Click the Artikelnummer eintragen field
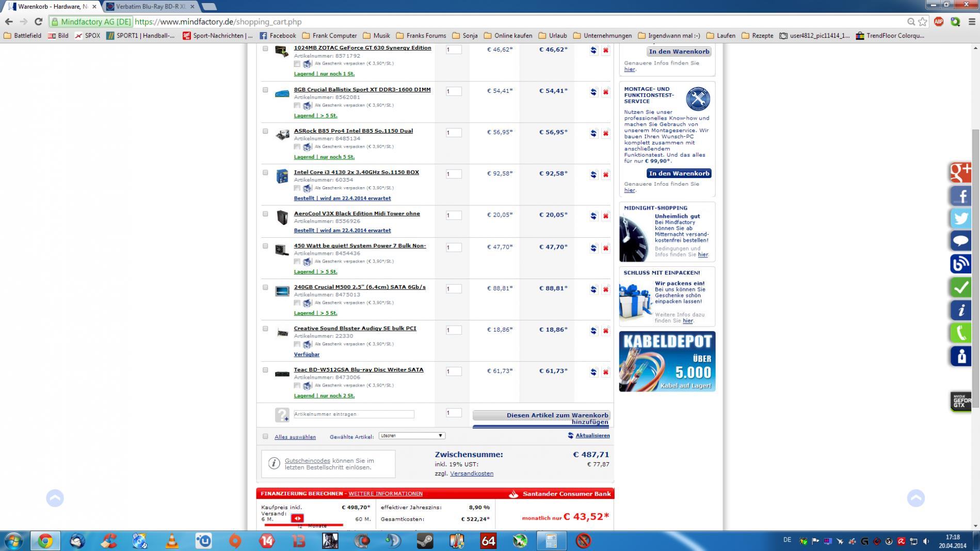Image resolution: width=980 pixels, height=551 pixels. click(x=354, y=414)
